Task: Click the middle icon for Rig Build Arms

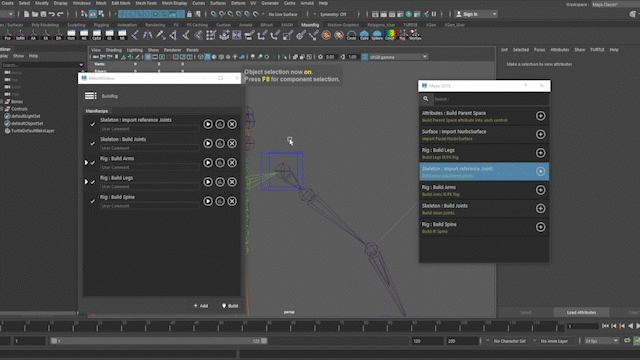Action: click(x=220, y=162)
